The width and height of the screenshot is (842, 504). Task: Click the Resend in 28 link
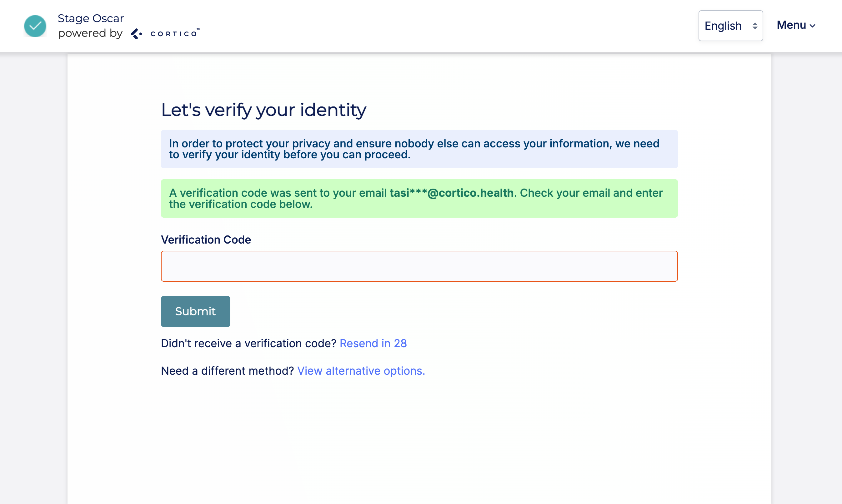(373, 343)
